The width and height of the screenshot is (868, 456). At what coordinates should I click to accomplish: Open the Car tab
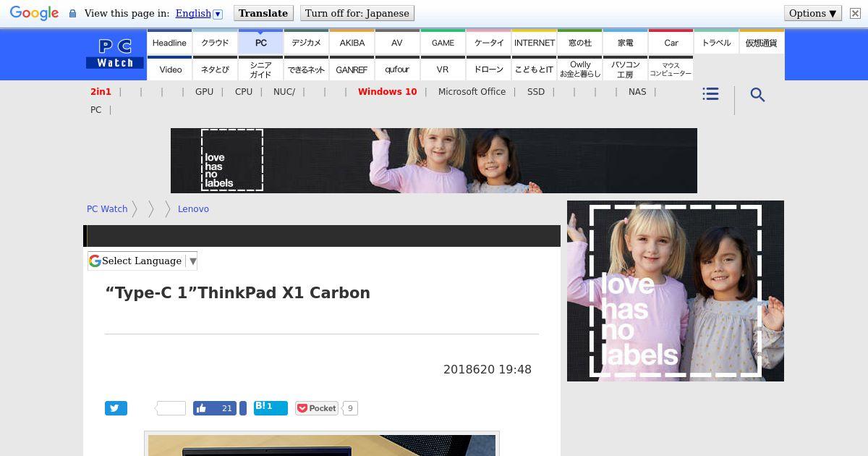click(x=671, y=42)
